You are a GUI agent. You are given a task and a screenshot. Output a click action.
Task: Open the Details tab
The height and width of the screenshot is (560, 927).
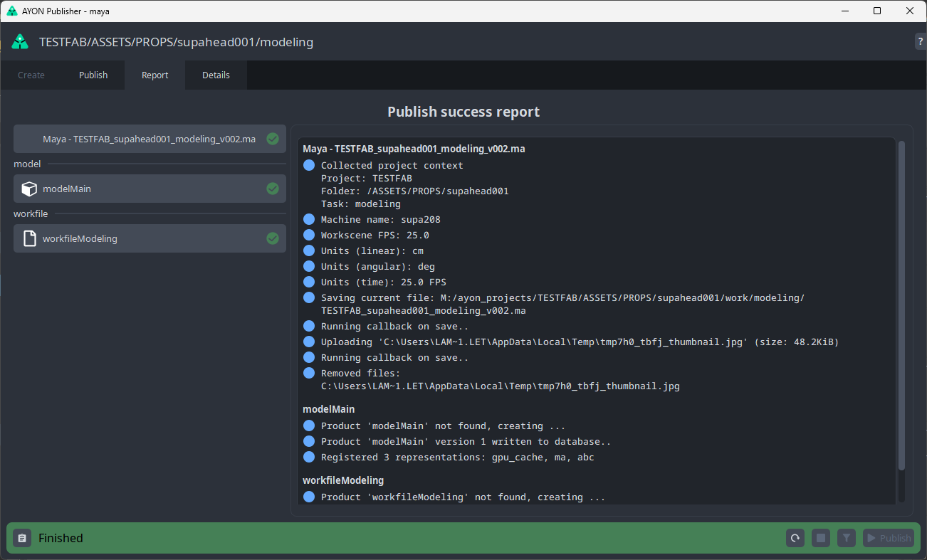pos(216,75)
